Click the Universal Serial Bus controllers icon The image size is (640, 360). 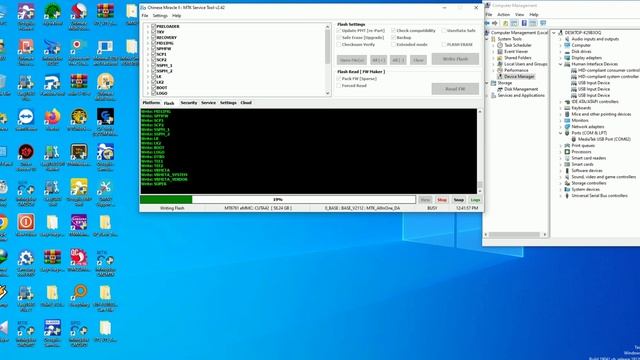(x=567, y=196)
